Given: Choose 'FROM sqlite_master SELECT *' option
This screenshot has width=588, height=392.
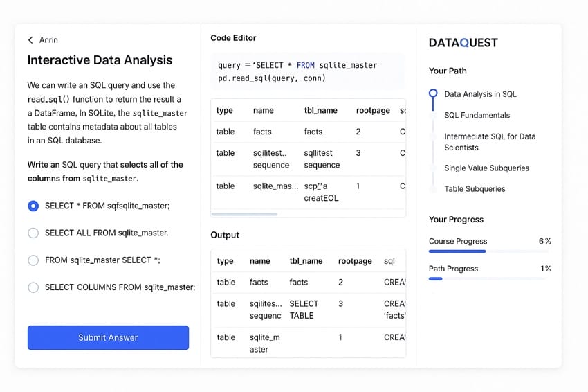Looking at the screenshot, I should (33, 260).
